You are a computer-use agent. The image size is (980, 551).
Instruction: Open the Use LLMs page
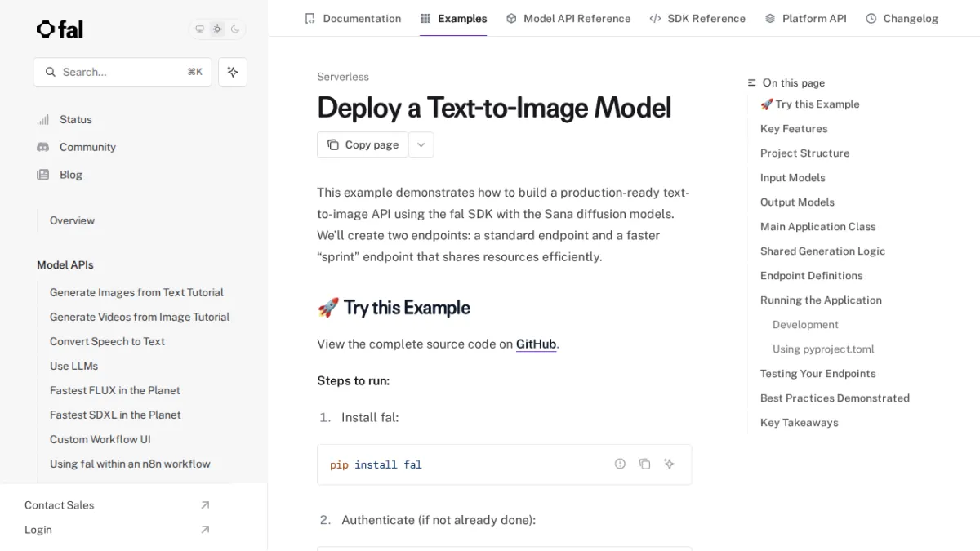[x=73, y=366]
